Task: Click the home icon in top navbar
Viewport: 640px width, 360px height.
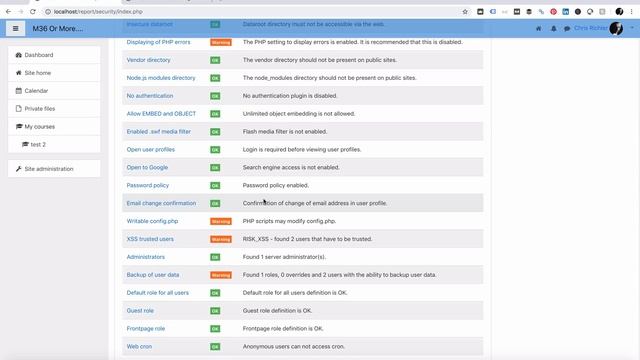Action: pyautogui.click(x=538, y=29)
